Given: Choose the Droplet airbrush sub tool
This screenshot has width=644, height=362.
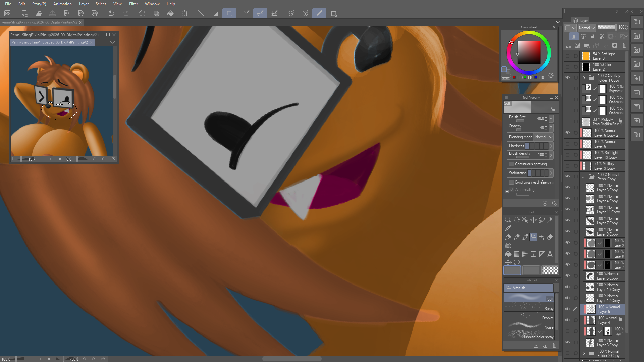Looking at the screenshot, I should point(529,317).
